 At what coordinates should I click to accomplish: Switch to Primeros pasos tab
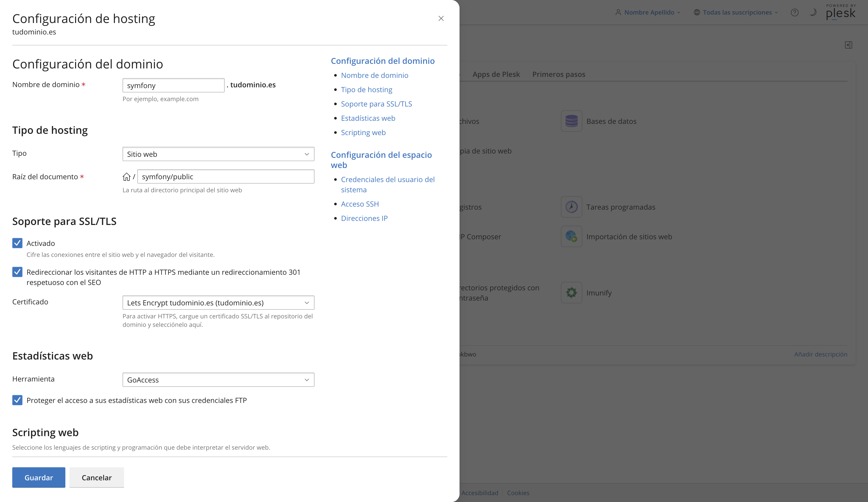(559, 74)
